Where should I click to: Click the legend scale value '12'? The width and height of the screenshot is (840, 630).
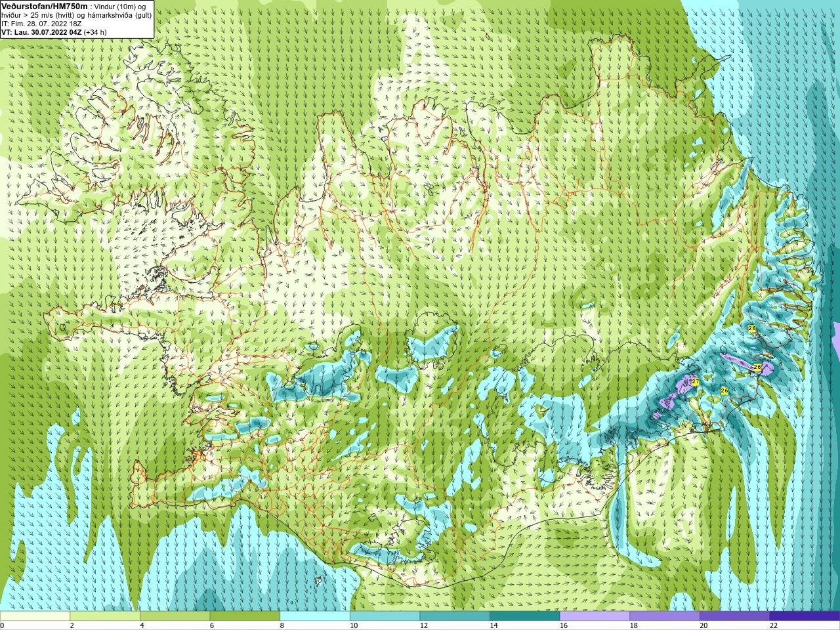424,625
